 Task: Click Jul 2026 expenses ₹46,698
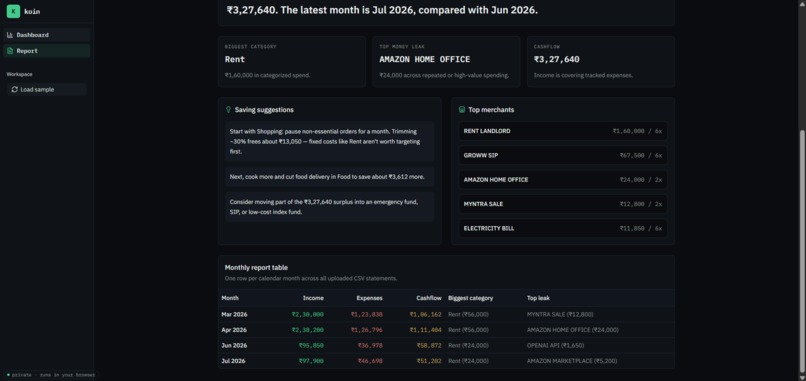coord(370,361)
